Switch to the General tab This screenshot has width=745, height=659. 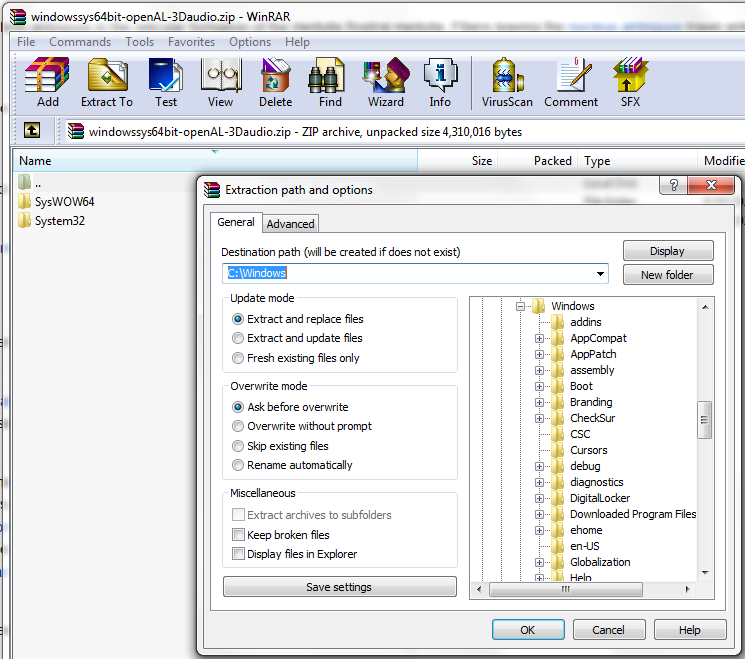(x=236, y=222)
